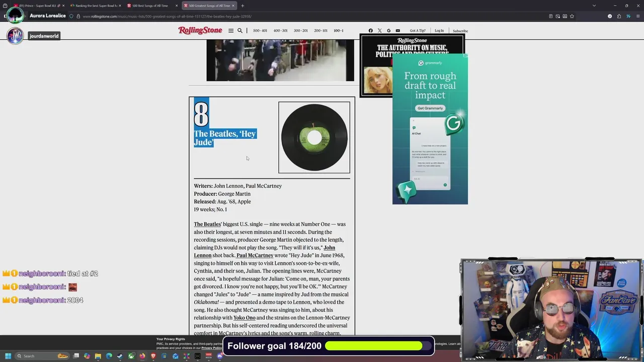Click the Hey Jude vinyl record image

click(x=314, y=138)
